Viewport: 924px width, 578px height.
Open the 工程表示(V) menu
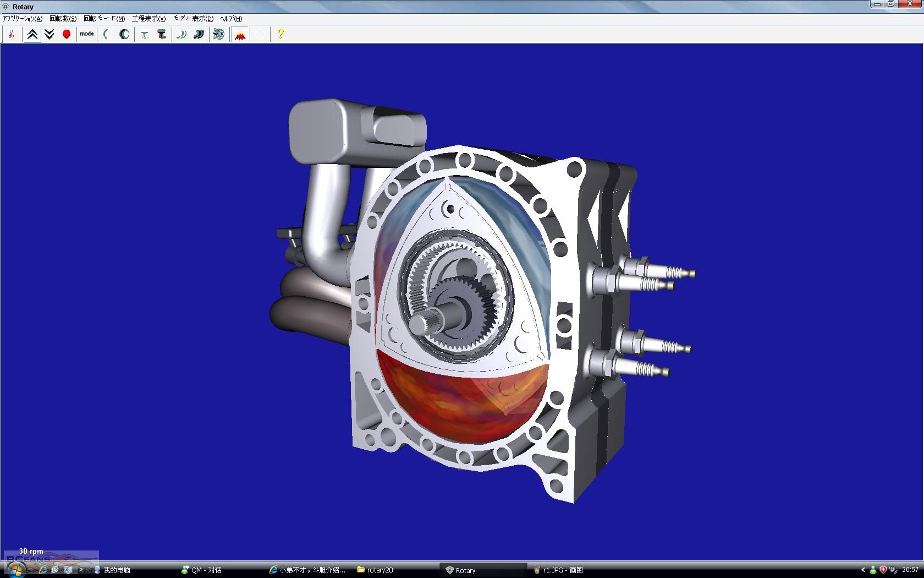[149, 19]
